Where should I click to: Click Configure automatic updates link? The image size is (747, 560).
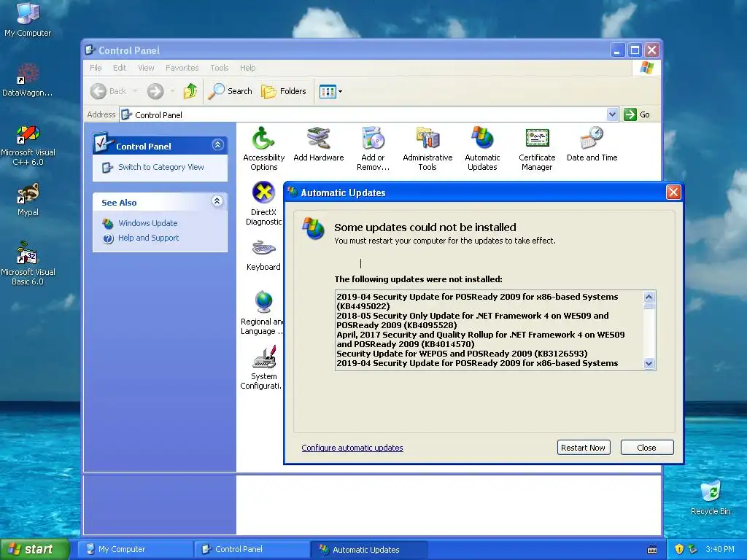click(352, 448)
